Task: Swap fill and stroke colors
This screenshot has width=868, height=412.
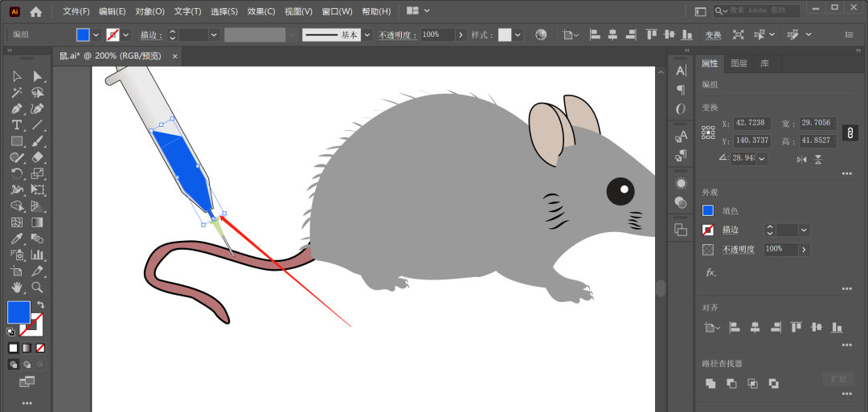Action: tap(40, 305)
